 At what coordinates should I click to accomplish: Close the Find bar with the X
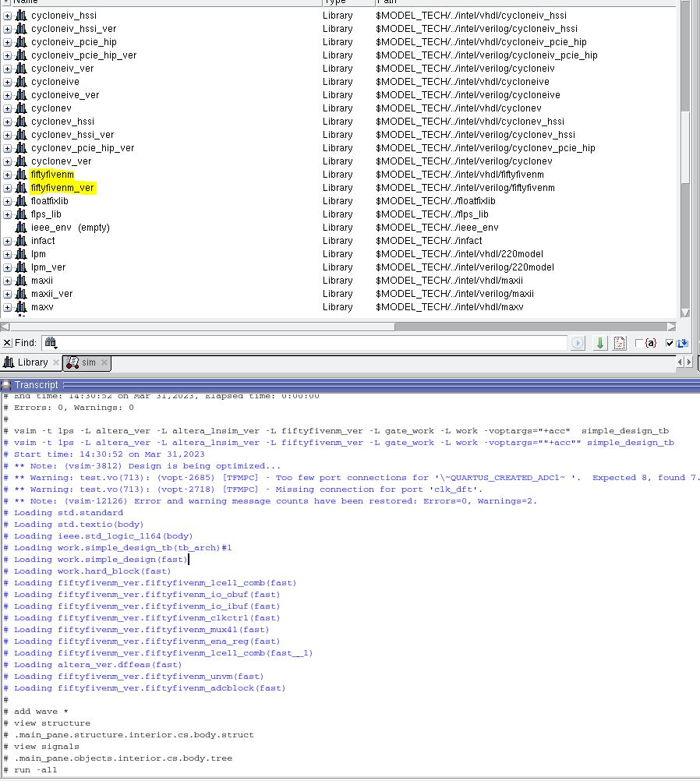tap(7, 343)
